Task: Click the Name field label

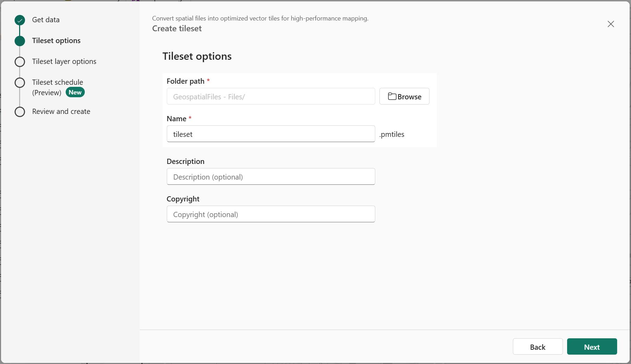Action: tap(177, 119)
